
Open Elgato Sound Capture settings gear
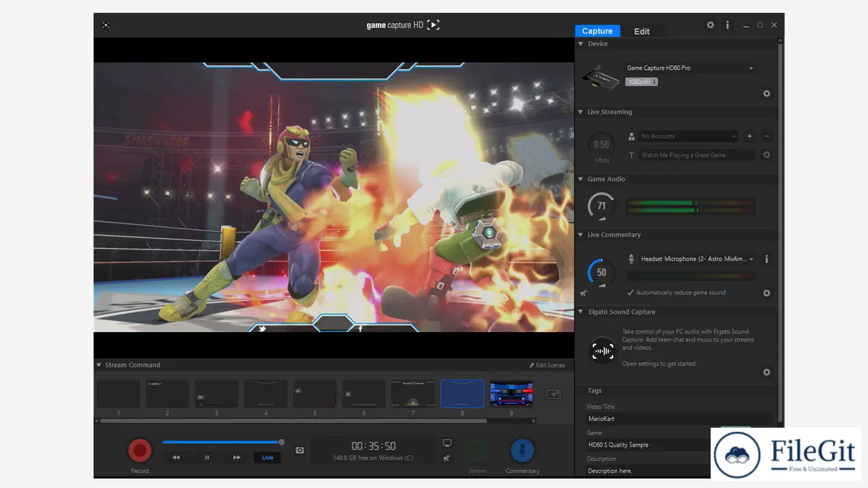(x=767, y=373)
